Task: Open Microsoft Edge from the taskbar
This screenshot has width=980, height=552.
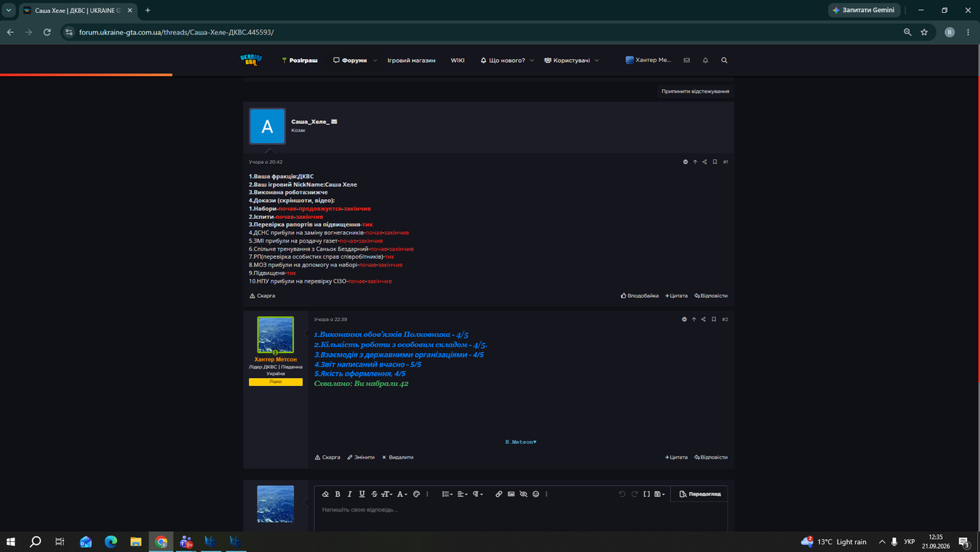Action: (x=110, y=542)
